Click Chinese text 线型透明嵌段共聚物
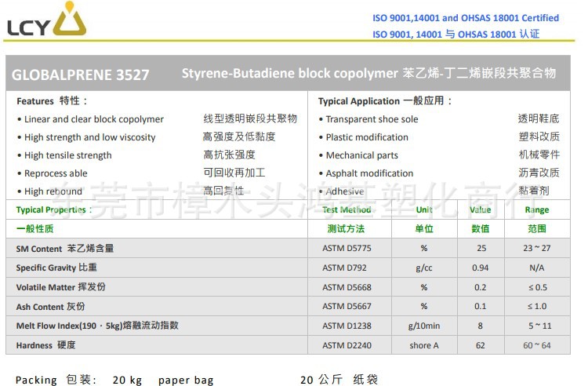The width and height of the screenshot is (588, 386). point(250,118)
